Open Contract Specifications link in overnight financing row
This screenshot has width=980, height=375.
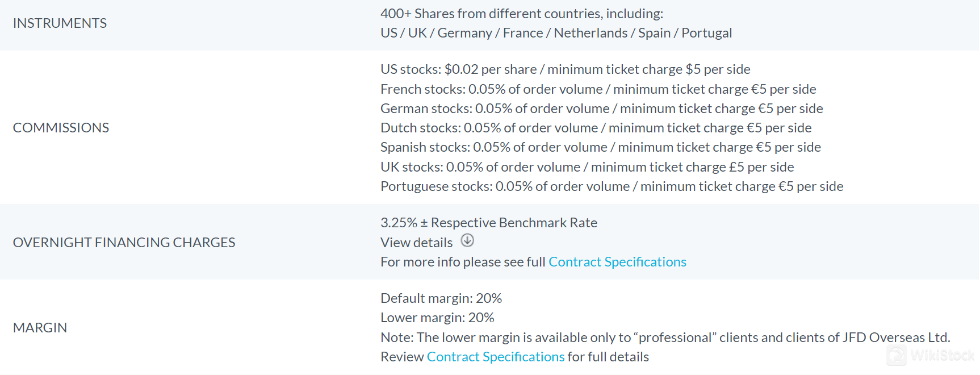[617, 262]
